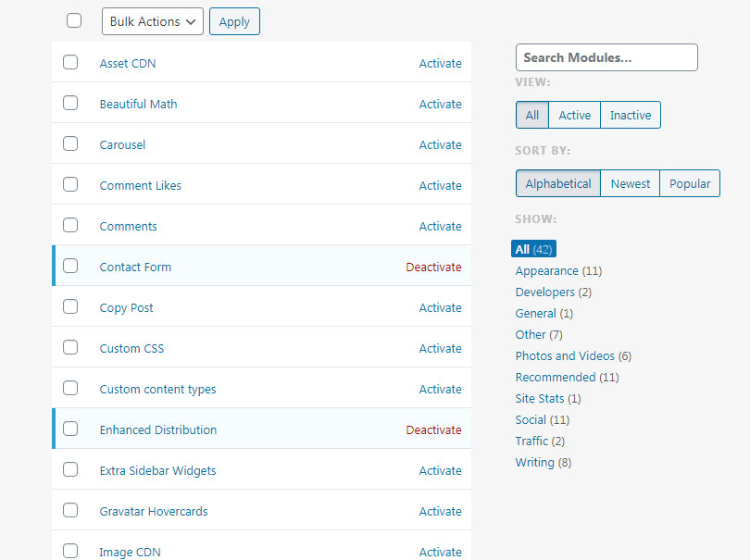Image resolution: width=750 pixels, height=560 pixels.
Task: Activate the Carousel module
Action: [x=440, y=145]
